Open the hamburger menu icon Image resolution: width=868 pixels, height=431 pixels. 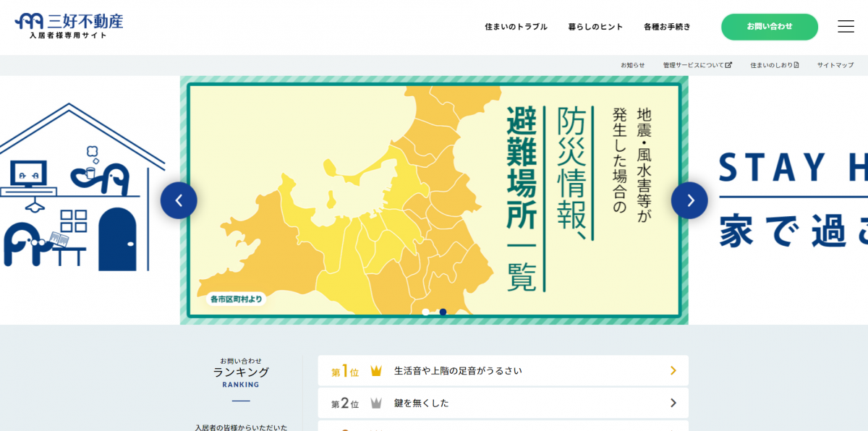[846, 27]
